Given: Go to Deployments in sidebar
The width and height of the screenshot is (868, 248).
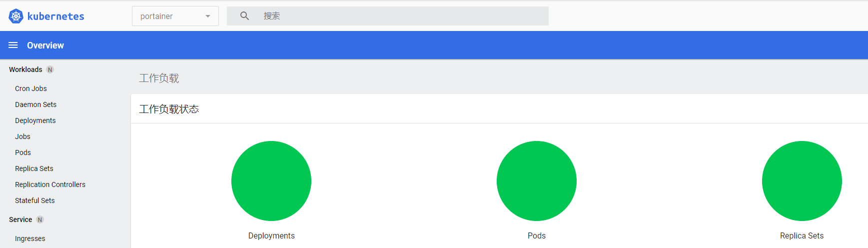Looking at the screenshot, I should click(35, 120).
